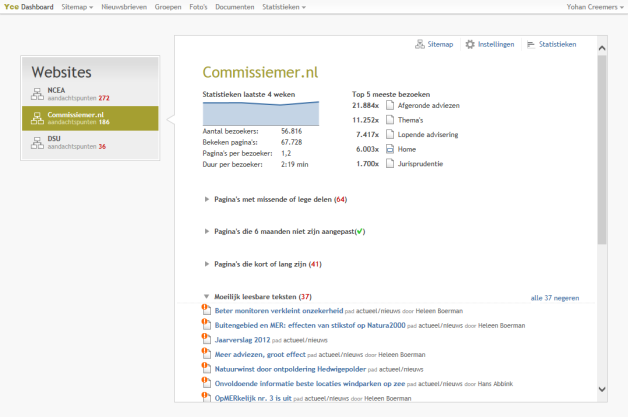
Task: Click the panel's vertical scrollbar thumb
Action: 602,150
